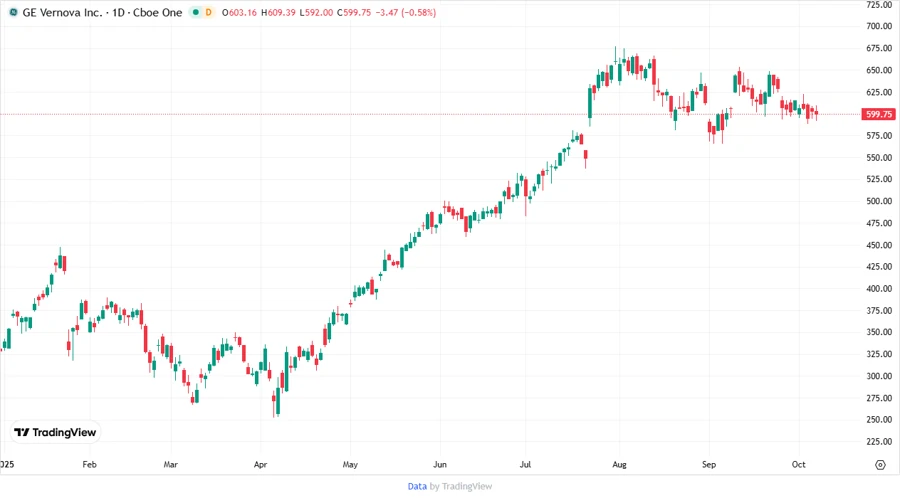The height and width of the screenshot is (498, 900).
Task: Click the red 599.75 current price label
Action: point(879,114)
